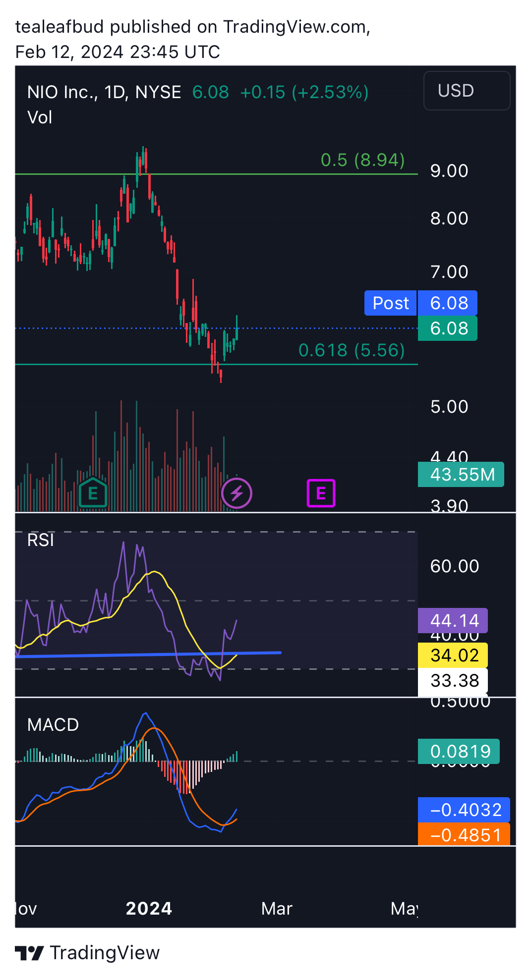Click the RSI indicator label

(x=41, y=540)
